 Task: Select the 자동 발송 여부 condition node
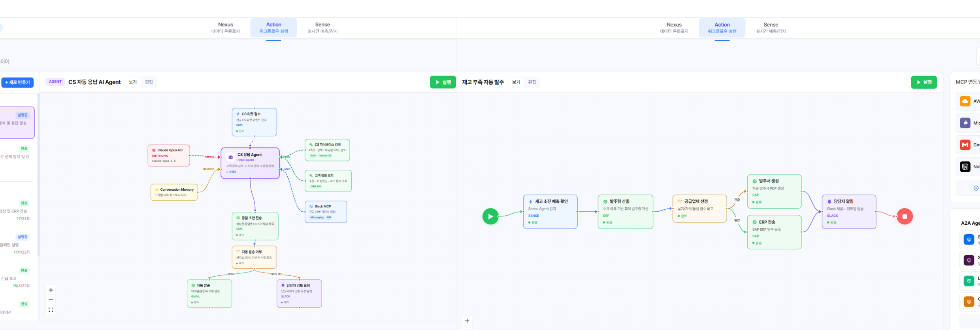pos(254,257)
